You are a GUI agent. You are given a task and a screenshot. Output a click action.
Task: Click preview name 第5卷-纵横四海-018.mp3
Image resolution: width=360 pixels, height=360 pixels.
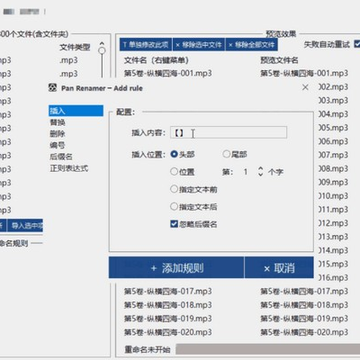[x=304, y=305]
